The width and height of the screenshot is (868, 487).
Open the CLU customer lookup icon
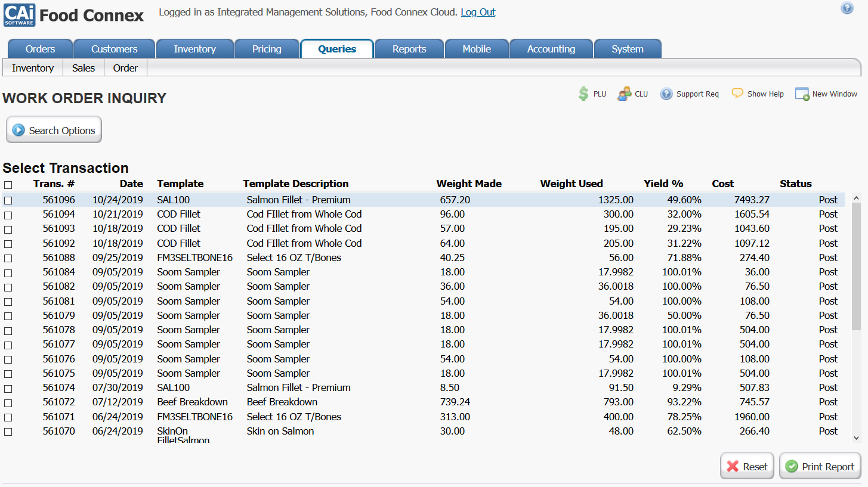point(624,94)
